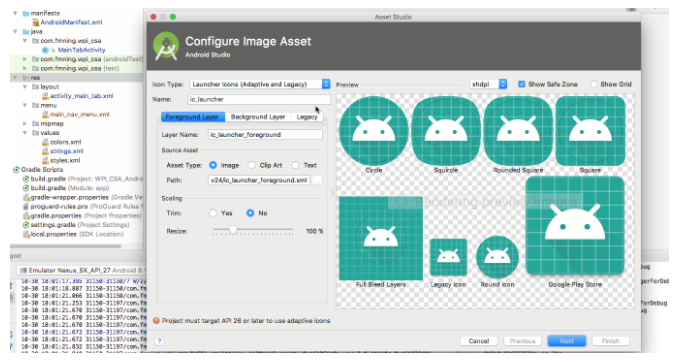Click the strings.xml file icon
682x362 pixels.
[x=45, y=151]
